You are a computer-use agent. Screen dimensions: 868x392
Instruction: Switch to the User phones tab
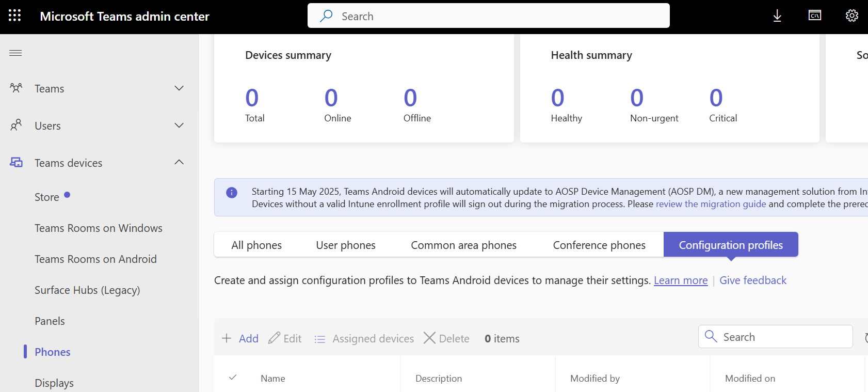pos(346,245)
